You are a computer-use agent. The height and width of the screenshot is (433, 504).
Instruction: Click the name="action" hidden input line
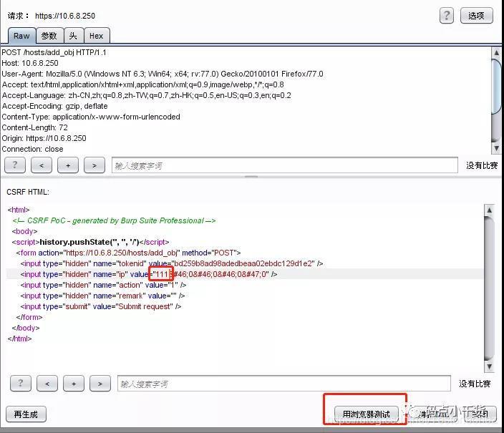tap(103, 285)
